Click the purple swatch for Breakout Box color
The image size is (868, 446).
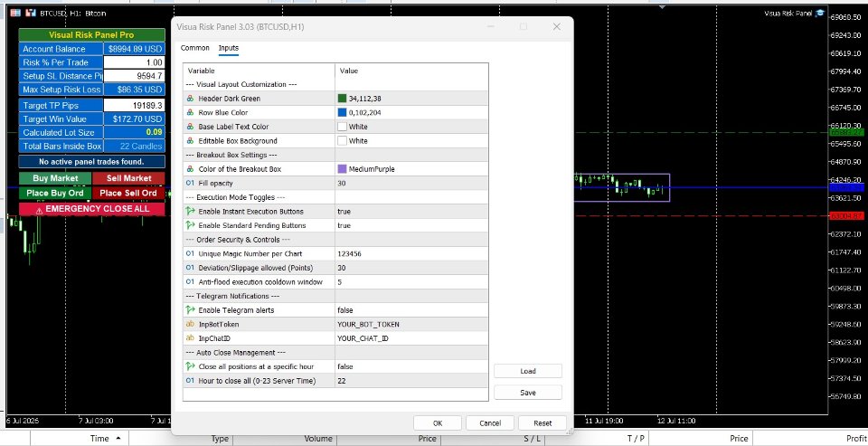click(342, 169)
